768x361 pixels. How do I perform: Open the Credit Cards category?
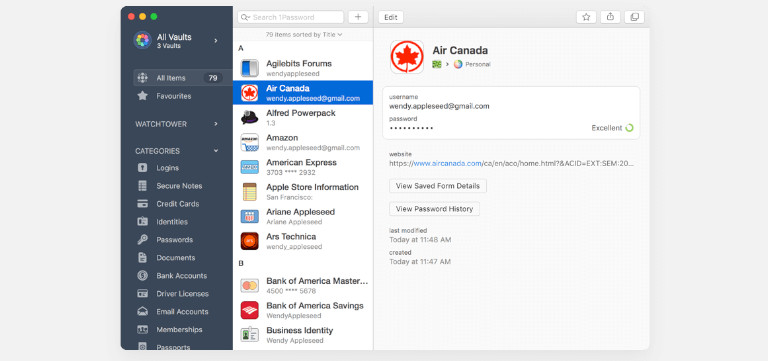178,204
